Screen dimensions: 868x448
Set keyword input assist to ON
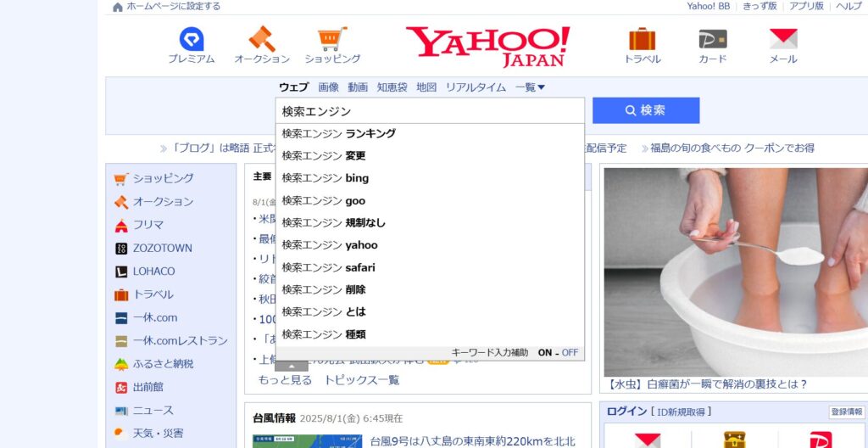(545, 353)
